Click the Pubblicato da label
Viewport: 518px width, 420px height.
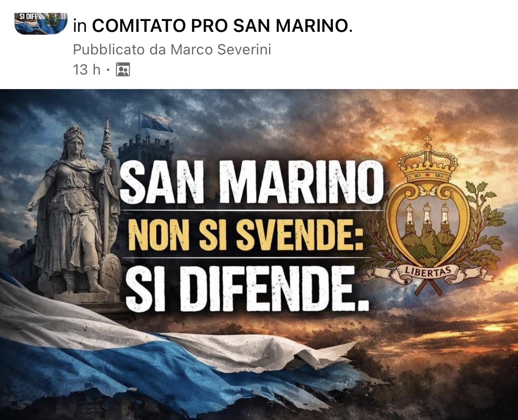click(x=120, y=50)
